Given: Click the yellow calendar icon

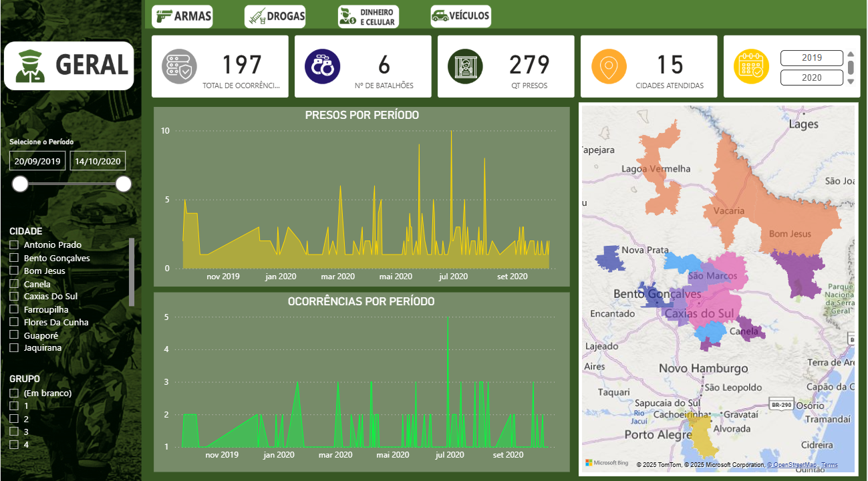Looking at the screenshot, I should [752, 67].
